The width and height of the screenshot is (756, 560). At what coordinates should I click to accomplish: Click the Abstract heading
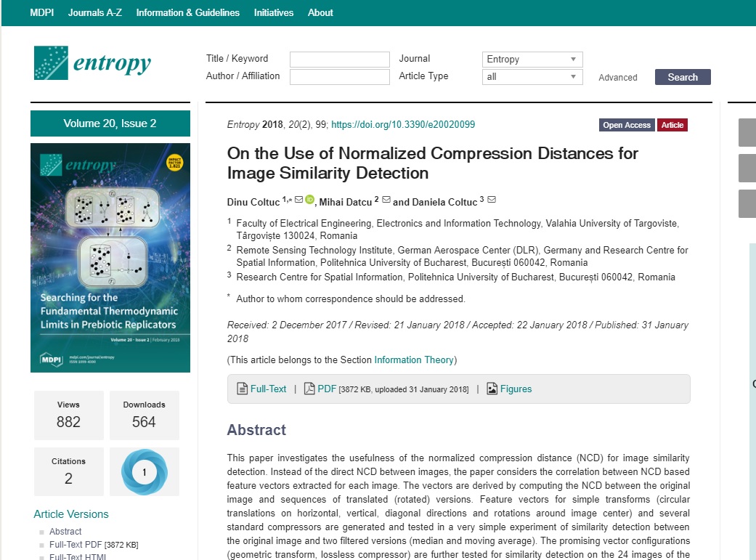[x=256, y=430]
